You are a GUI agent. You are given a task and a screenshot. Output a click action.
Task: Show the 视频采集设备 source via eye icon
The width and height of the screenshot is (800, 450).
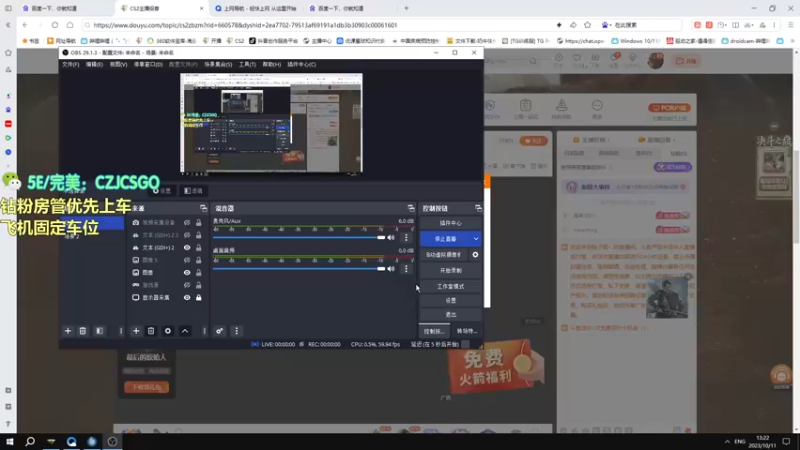point(187,223)
